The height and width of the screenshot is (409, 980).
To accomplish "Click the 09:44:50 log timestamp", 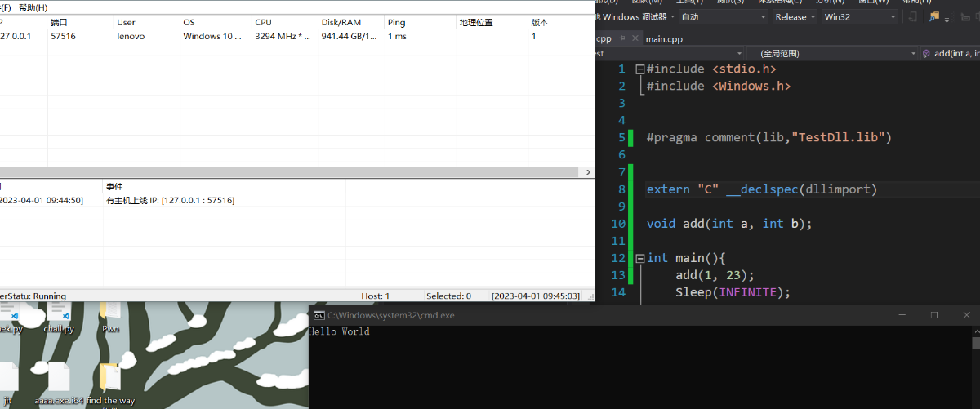I will [41, 200].
